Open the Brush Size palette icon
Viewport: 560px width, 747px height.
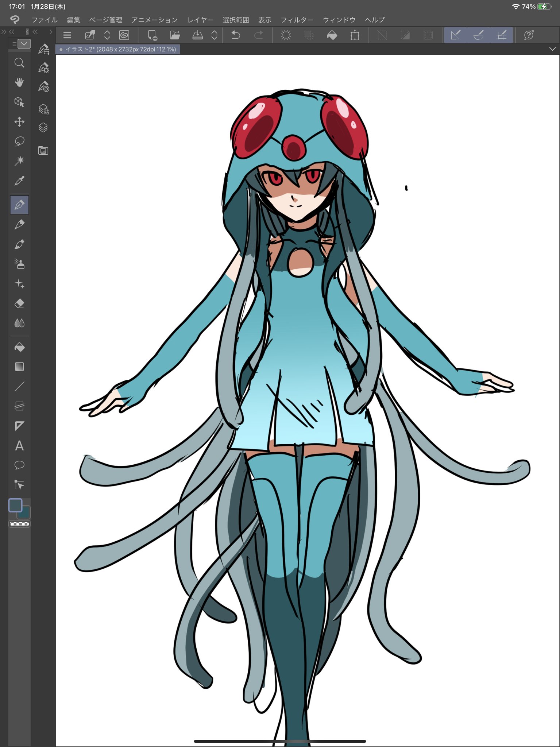point(44,86)
